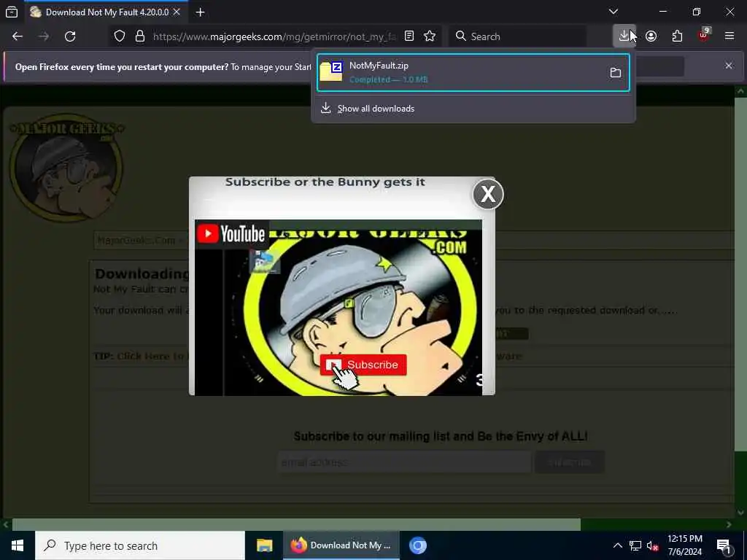Open the notification center icon
This screenshot has width=747, height=560.
[724, 545]
